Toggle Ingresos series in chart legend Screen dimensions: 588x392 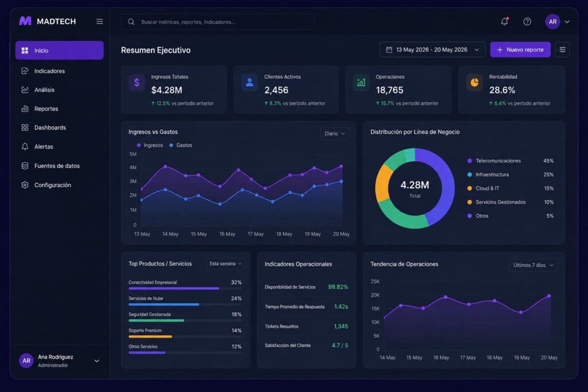(x=150, y=145)
